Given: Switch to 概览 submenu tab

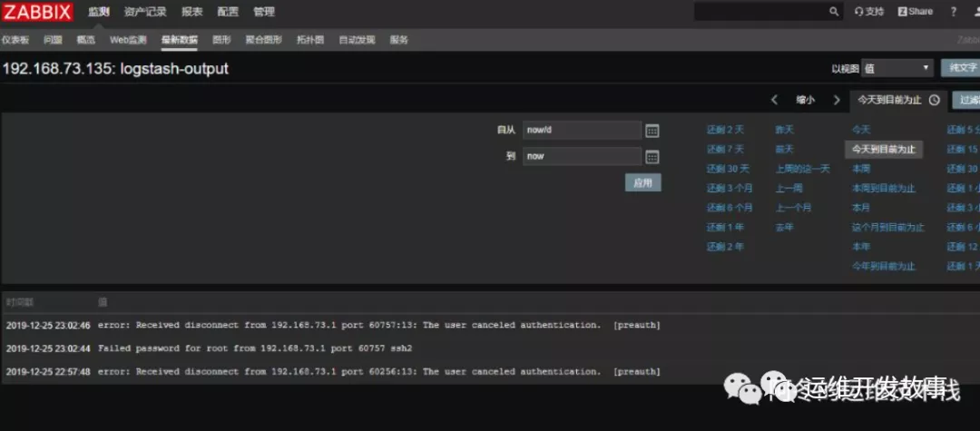Looking at the screenshot, I should (x=85, y=40).
